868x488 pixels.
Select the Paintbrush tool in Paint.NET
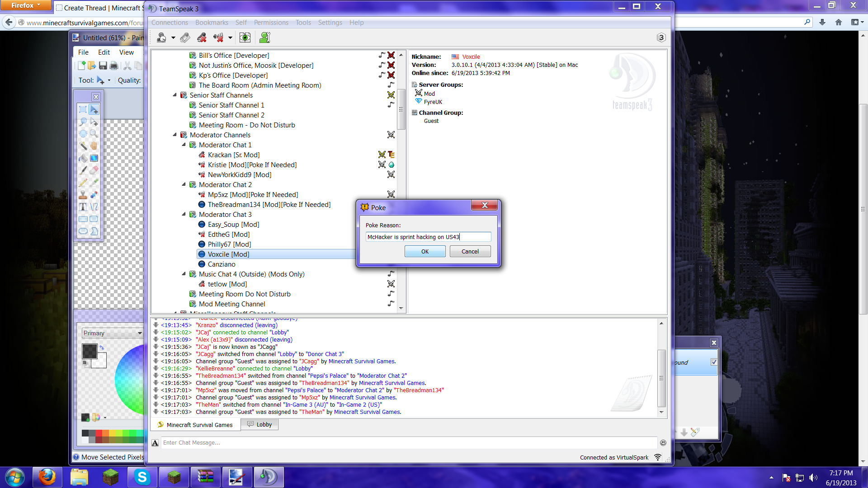coord(83,170)
